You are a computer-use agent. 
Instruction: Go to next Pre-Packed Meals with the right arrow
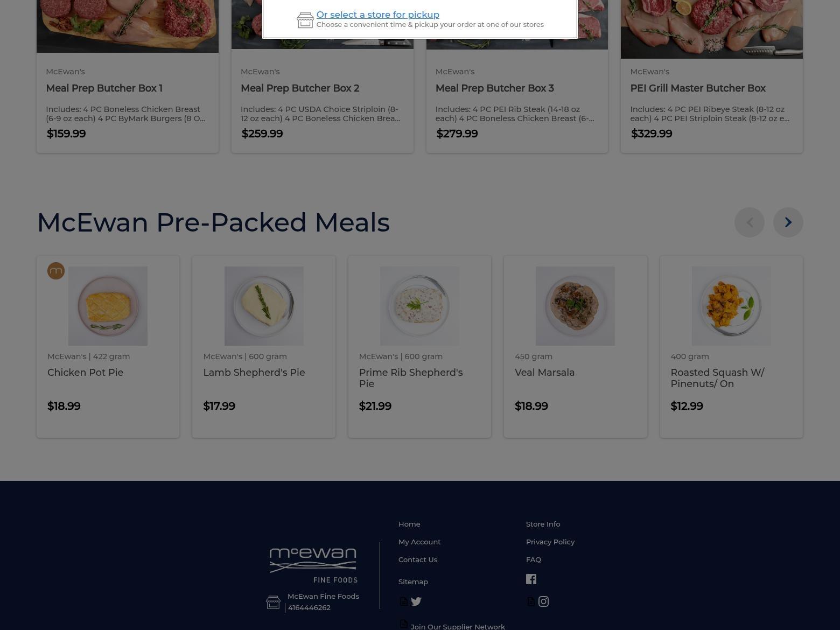pyautogui.click(x=788, y=222)
